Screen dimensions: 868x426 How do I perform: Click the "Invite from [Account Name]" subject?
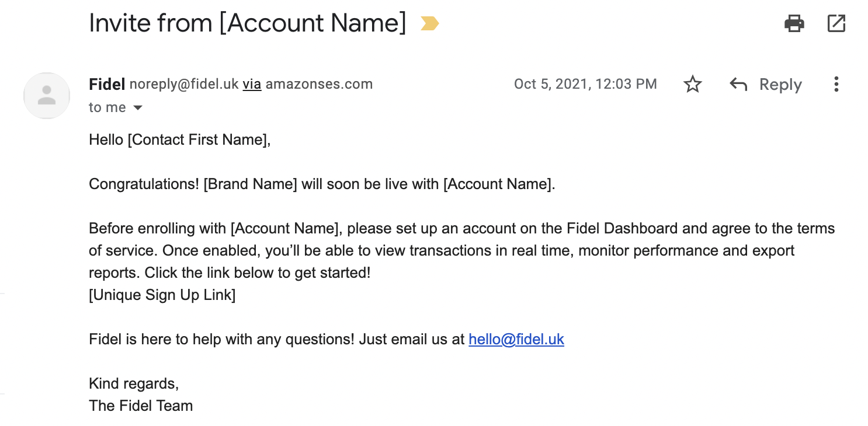click(x=247, y=23)
